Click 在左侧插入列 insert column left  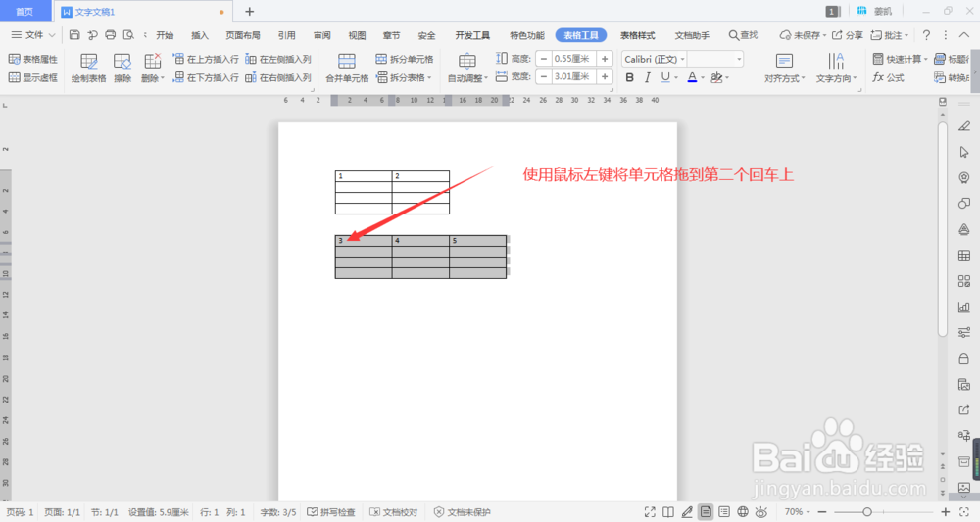(278, 59)
